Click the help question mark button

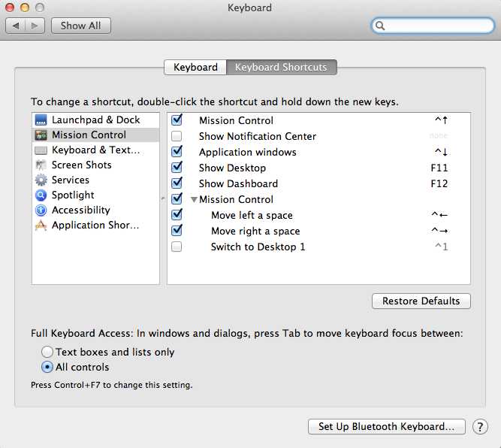tap(480, 426)
